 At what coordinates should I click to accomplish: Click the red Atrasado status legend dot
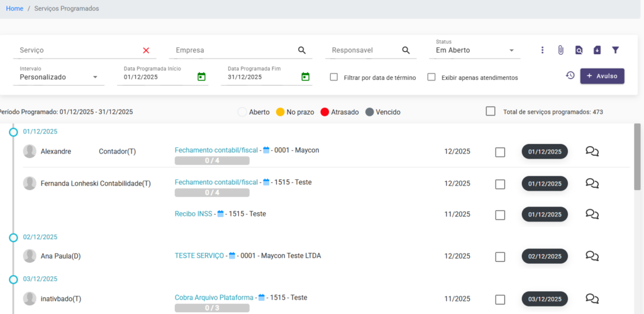[x=325, y=112]
